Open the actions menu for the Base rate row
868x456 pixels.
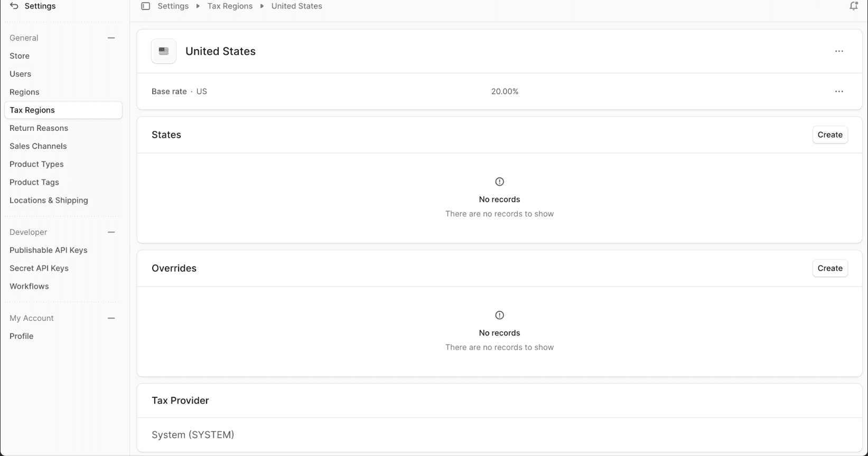(x=839, y=91)
